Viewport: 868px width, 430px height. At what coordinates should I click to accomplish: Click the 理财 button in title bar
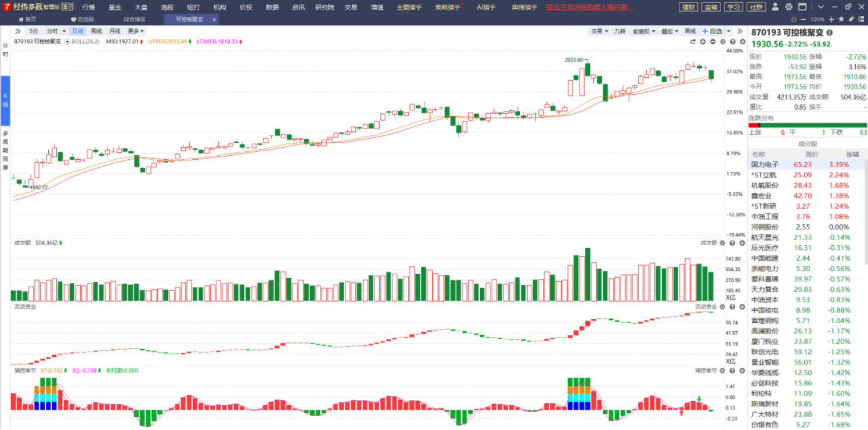click(x=688, y=7)
